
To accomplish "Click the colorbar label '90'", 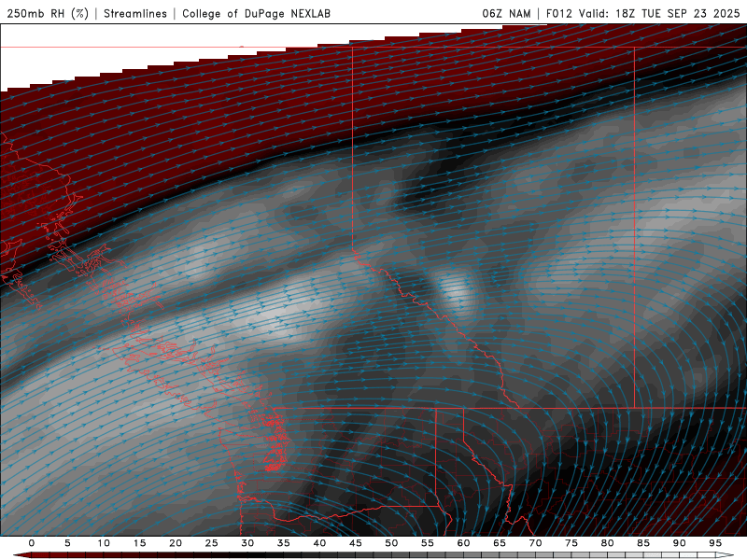I will [680, 543].
